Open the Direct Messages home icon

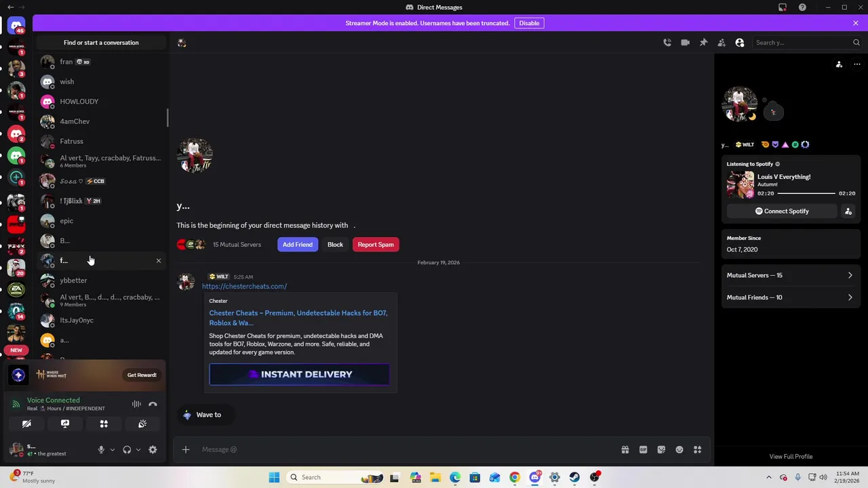pos(16,26)
